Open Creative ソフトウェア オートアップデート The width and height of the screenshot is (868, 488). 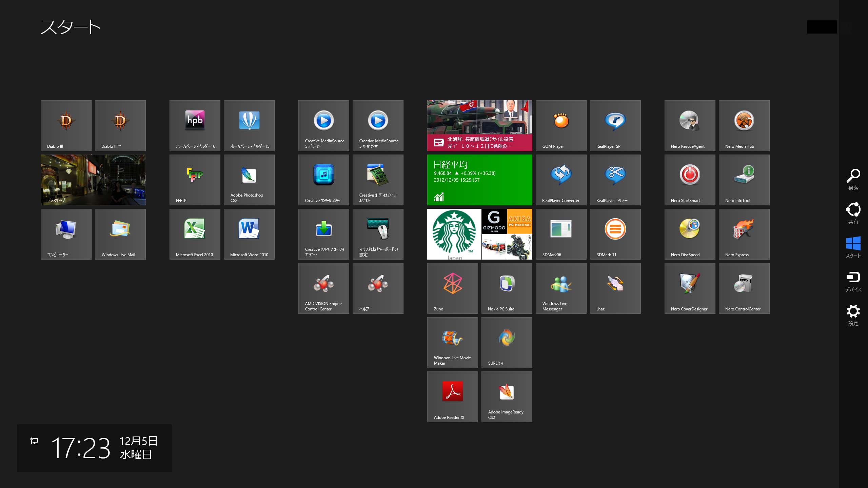tap(324, 234)
